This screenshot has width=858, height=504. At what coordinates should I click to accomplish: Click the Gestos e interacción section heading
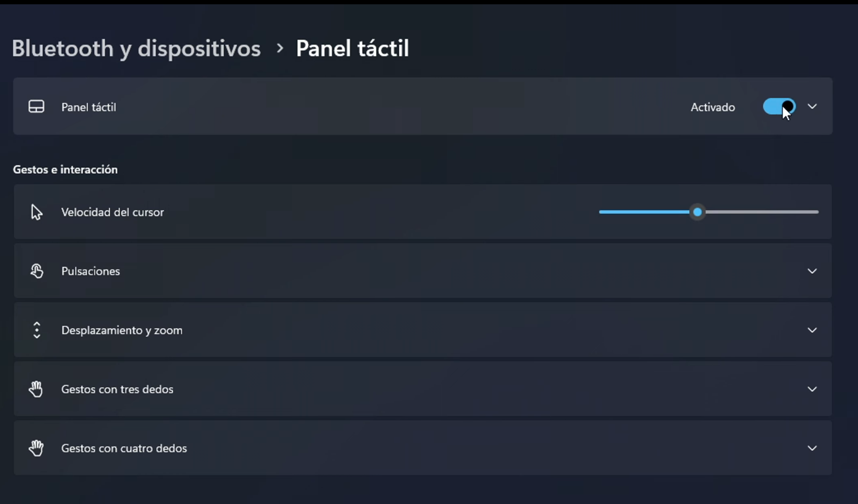tap(65, 169)
